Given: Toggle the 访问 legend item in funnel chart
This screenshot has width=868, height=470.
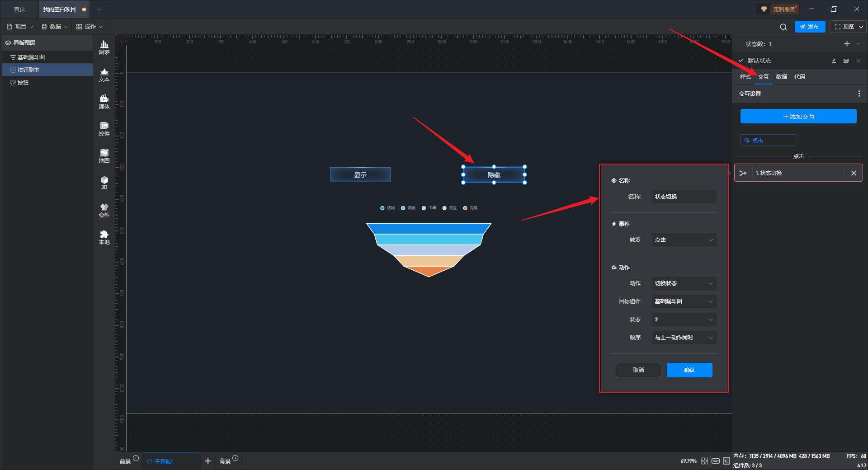Looking at the screenshot, I should coord(387,208).
